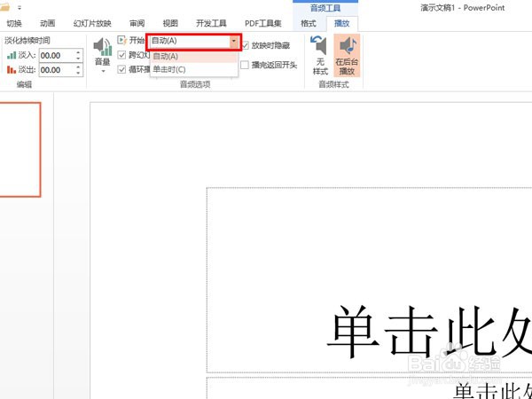Toggle the 循环播放 loop checkbox
The height and width of the screenshot is (399, 532).
[x=121, y=69]
